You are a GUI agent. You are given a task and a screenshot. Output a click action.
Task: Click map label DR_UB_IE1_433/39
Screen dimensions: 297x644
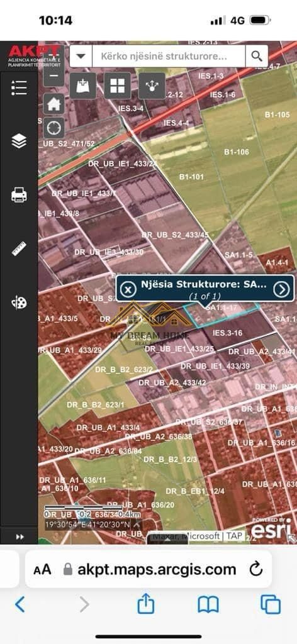(x=215, y=366)
